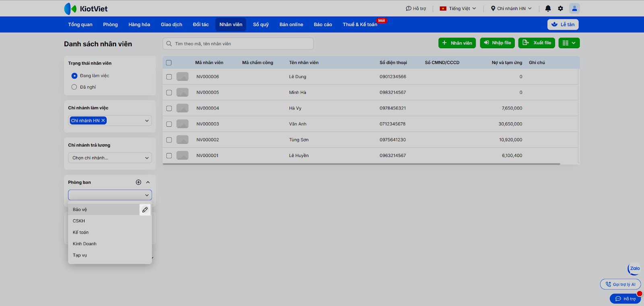Open user account avatar menu
Viewport: 644px width, 306px height.
[574, 8]
